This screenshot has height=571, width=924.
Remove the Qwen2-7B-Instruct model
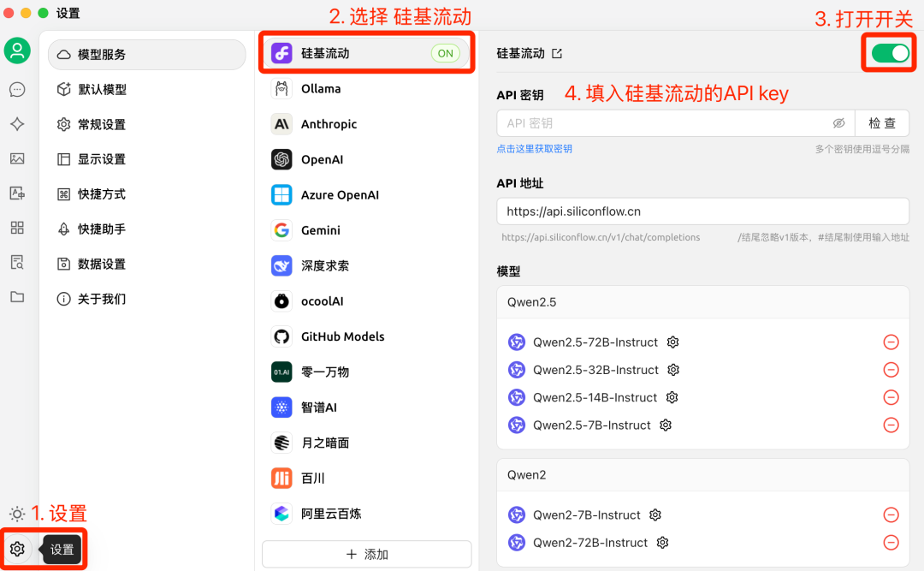click(x=891, y=515)
